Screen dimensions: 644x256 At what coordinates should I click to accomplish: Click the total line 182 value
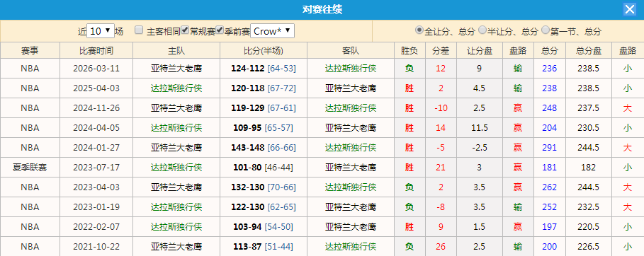(588, 168)
